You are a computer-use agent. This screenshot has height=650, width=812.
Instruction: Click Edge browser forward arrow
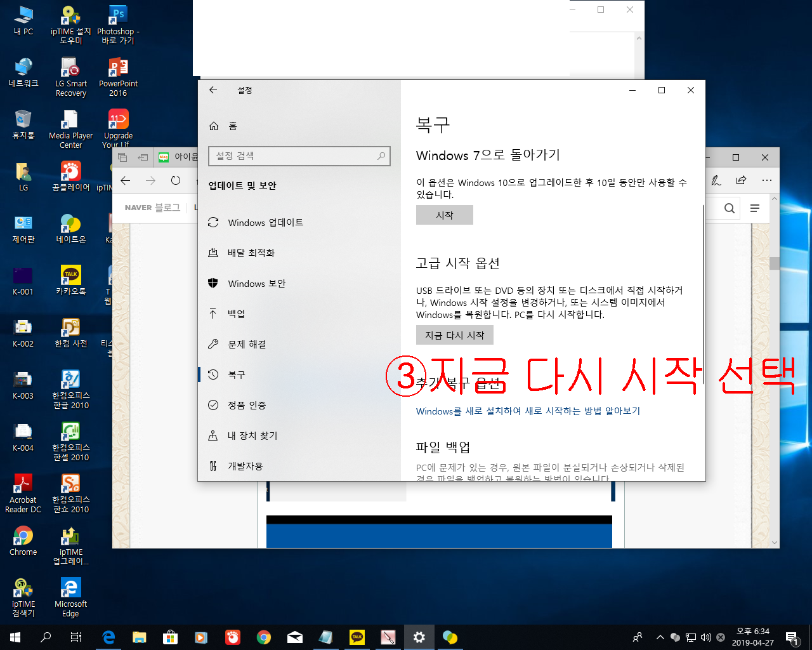point(150,181)
